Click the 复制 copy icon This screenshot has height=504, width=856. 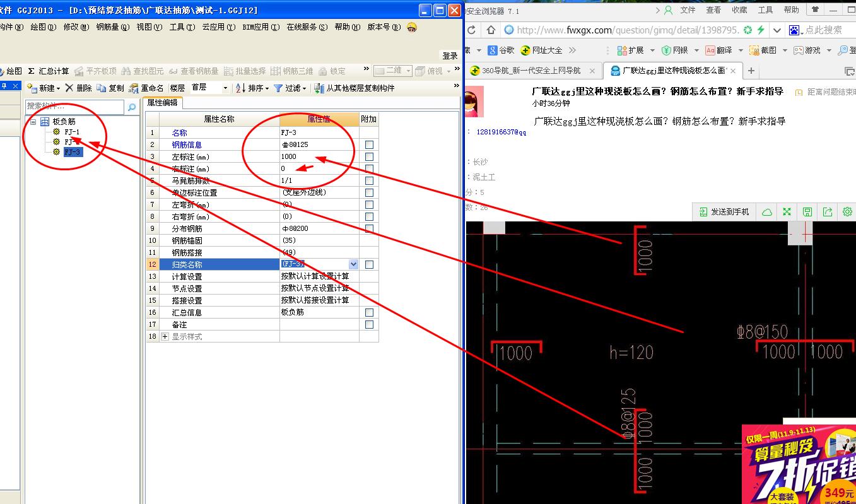pos(101,88)
